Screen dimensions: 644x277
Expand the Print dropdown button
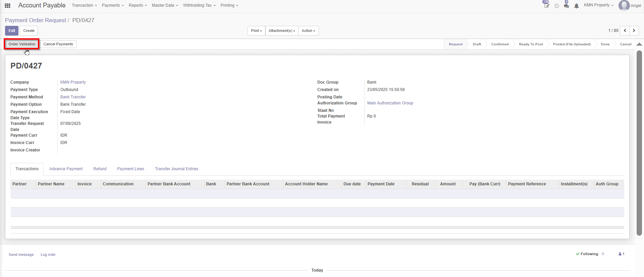[256, 31]
